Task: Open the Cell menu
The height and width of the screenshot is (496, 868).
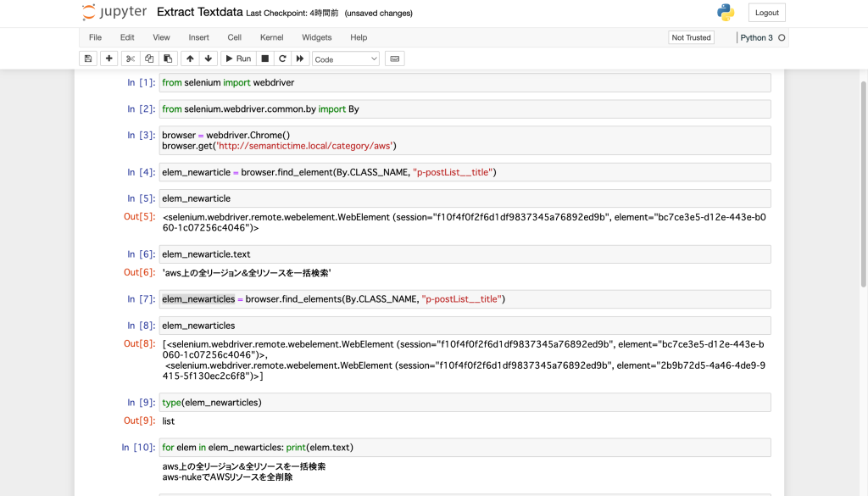Action: pos(234,37)
